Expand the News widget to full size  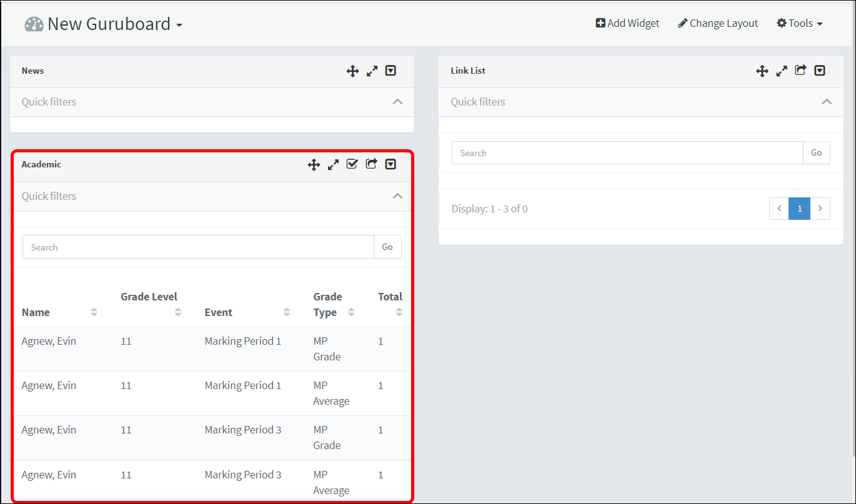[372, 71]
